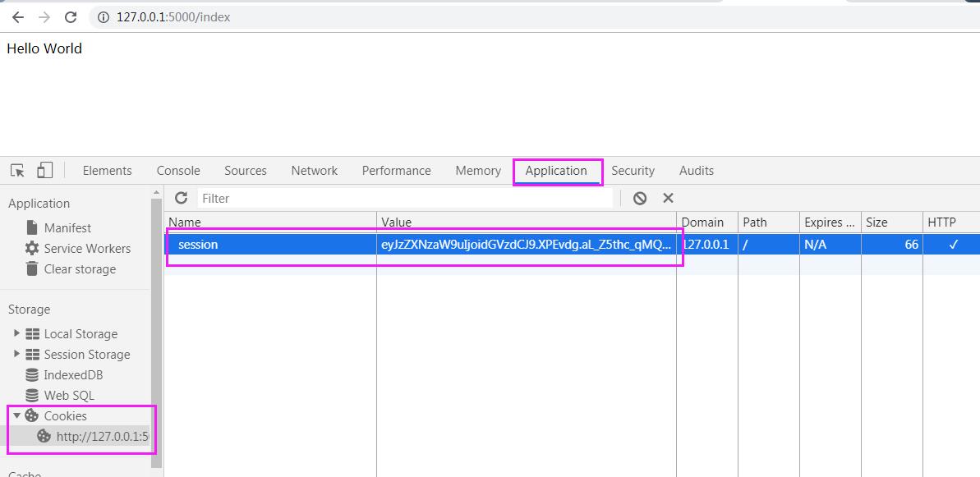Switch to the Sources tab
This screenshot has width=980, height=477.
pos(246,171)
